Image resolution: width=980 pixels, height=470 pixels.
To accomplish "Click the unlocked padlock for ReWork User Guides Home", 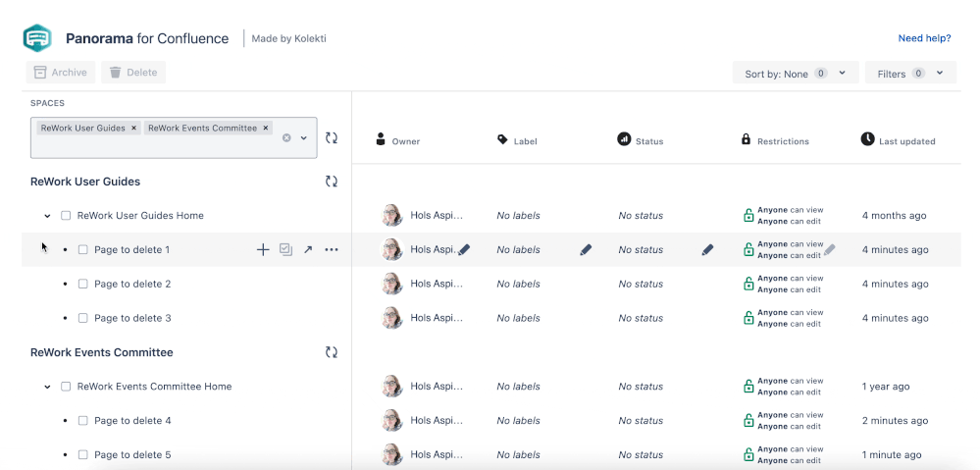I will pyautogui.click(x=748, y=216).
